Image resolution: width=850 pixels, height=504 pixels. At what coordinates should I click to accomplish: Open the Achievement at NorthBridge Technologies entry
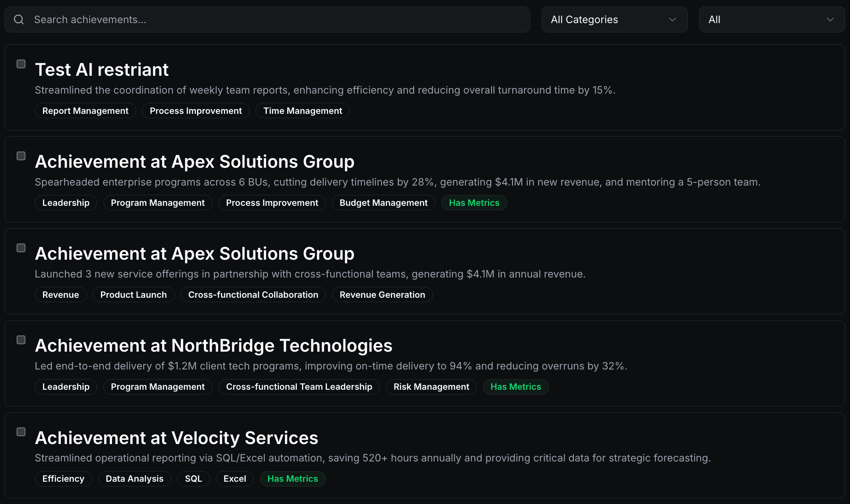214,346
